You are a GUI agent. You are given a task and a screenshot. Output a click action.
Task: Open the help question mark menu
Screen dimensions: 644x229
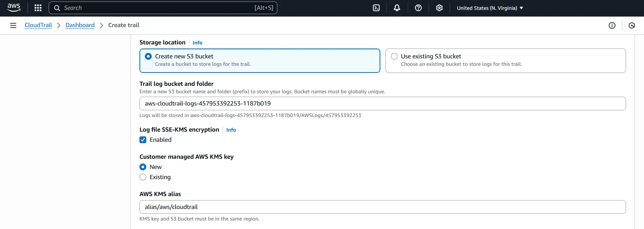418,8
